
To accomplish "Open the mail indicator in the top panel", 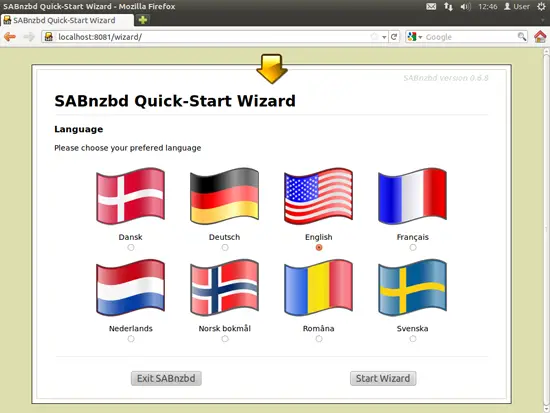I will point(431,6).
